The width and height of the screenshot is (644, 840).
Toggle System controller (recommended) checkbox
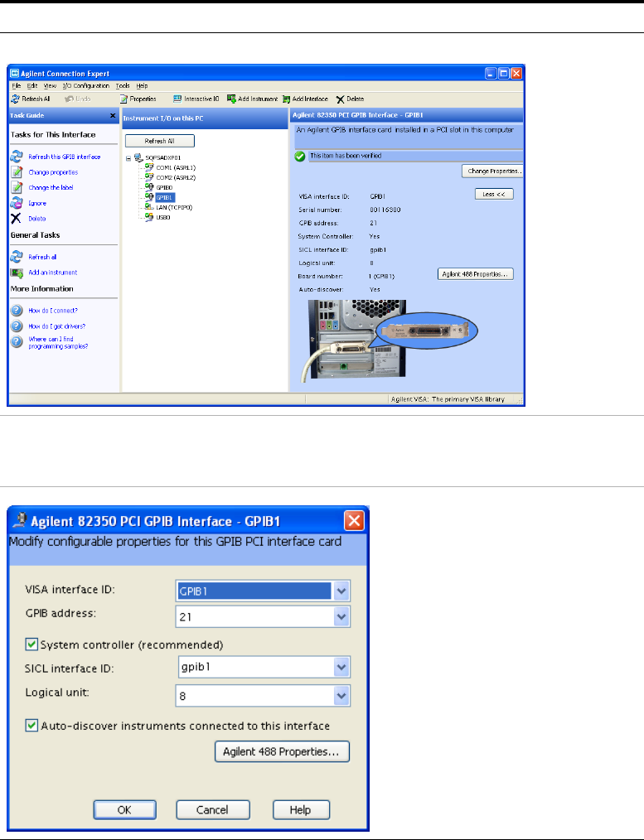tap(31, 644)
